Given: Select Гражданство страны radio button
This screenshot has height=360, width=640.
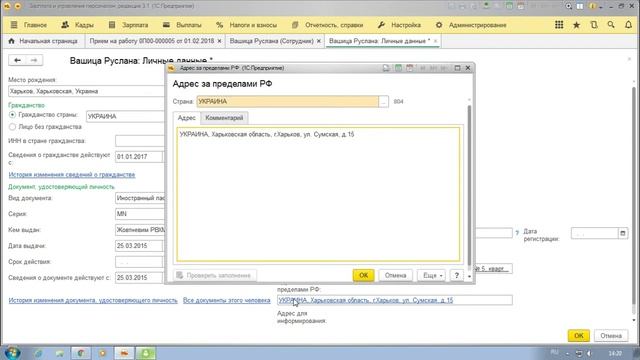Looking at the screenshot, I should (x=12, y=115).
